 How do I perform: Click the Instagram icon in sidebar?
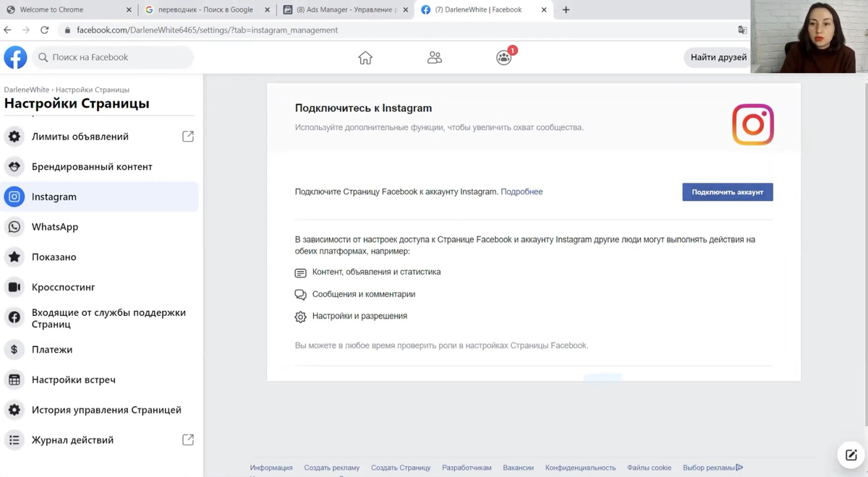click(x=14, y=197)
